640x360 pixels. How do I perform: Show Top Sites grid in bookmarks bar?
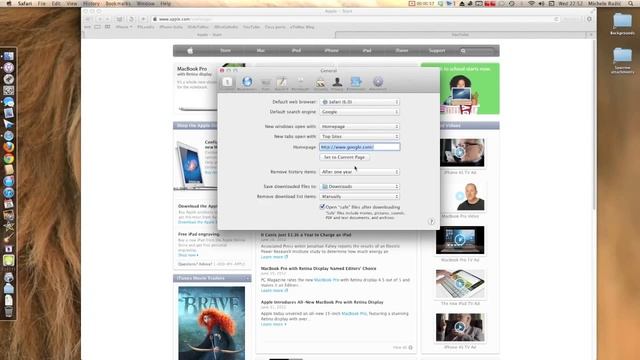tap(107, 27)
